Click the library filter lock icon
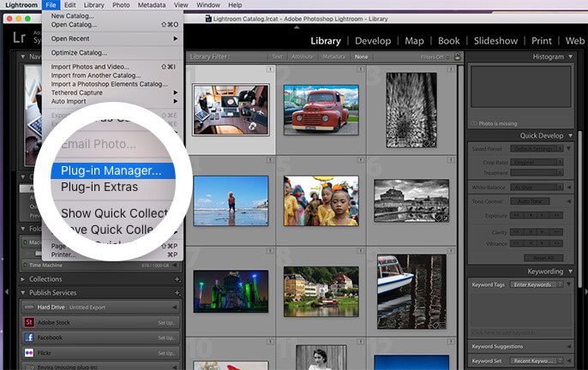The image size is (588, 370). pyautogui.click(x=458, y=57)
